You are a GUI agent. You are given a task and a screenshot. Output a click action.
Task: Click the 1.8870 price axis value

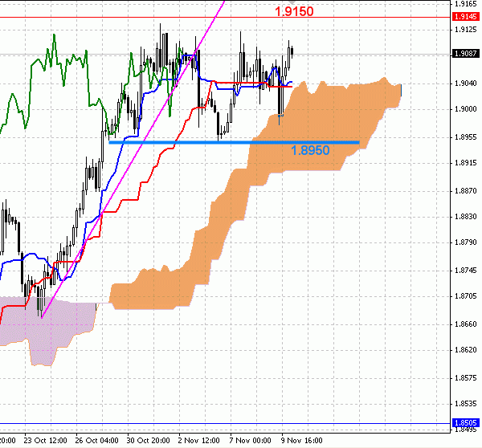[x=465, y=191]
